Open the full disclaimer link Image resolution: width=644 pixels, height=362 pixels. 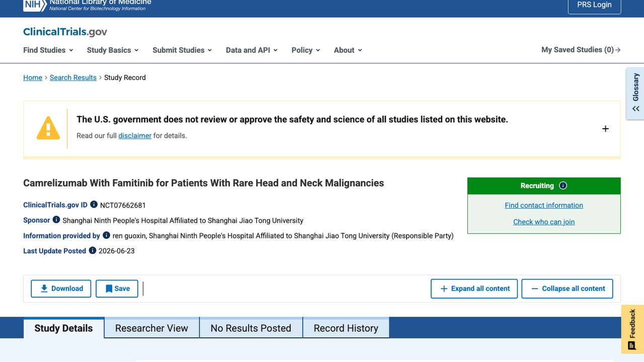135,136
